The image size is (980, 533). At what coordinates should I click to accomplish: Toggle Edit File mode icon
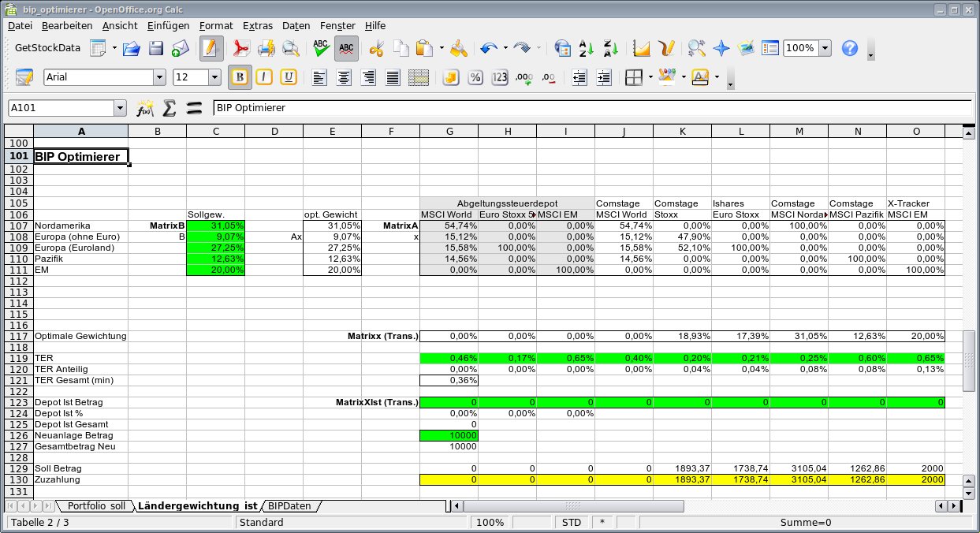tap(210, 48)
